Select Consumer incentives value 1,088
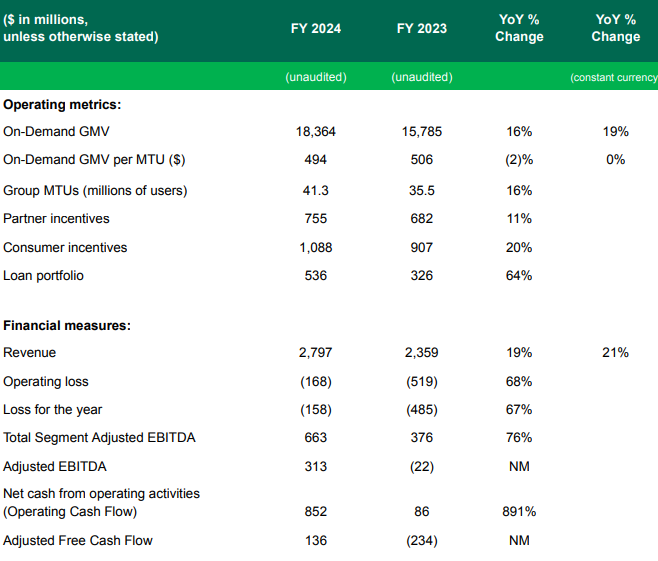This screenshot has width=658, height=561. [312, 247]
